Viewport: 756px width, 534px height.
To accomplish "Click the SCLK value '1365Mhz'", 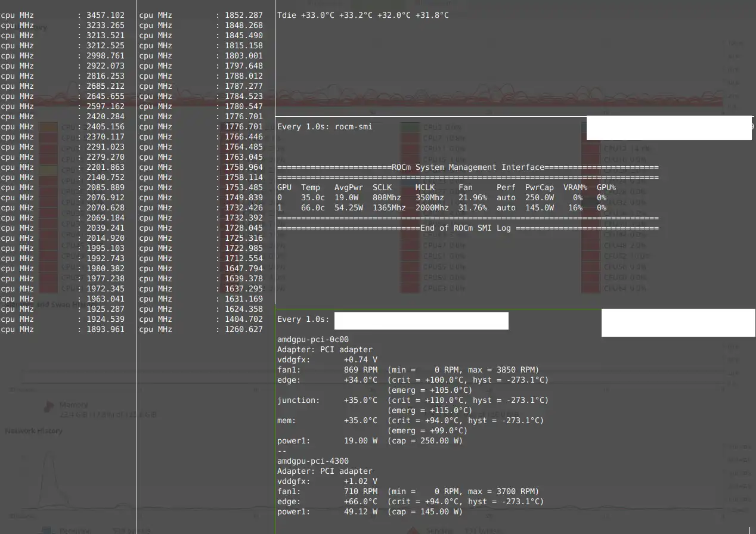I will 389,207.
